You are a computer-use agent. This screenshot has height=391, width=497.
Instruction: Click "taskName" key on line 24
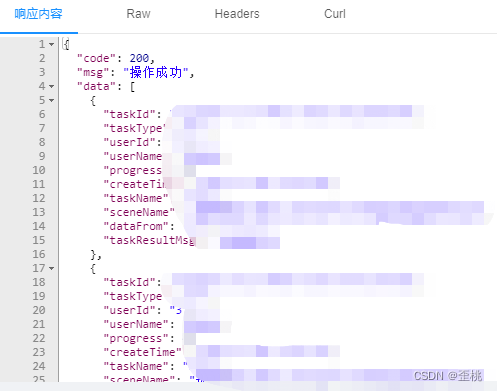tap(136, 366)
